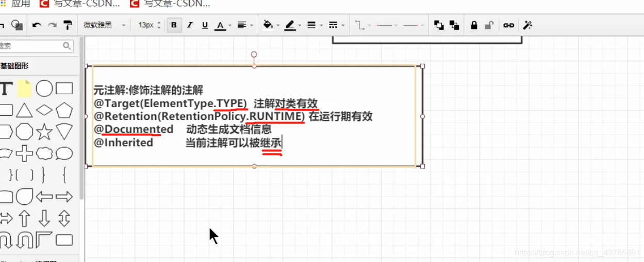This screenshot has height=262, width=644.
Task: Click the bring to front icon
Action: tap(439, 25)
